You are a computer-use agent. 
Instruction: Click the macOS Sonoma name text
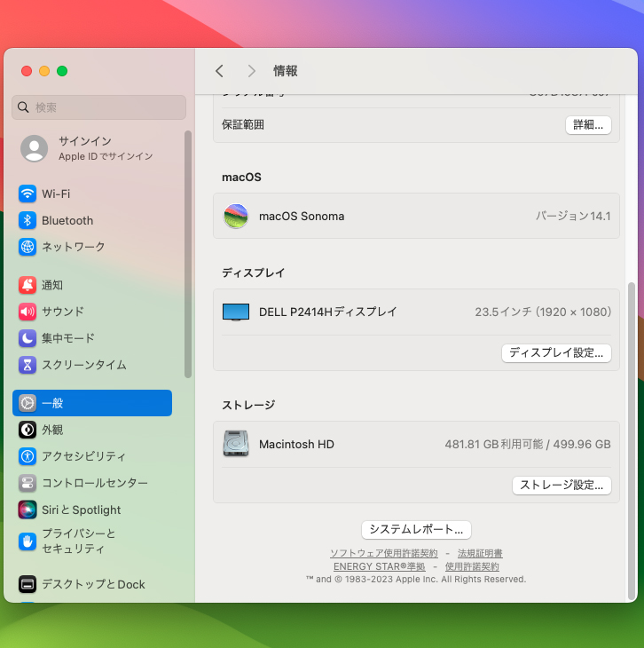tap(302, 216)
